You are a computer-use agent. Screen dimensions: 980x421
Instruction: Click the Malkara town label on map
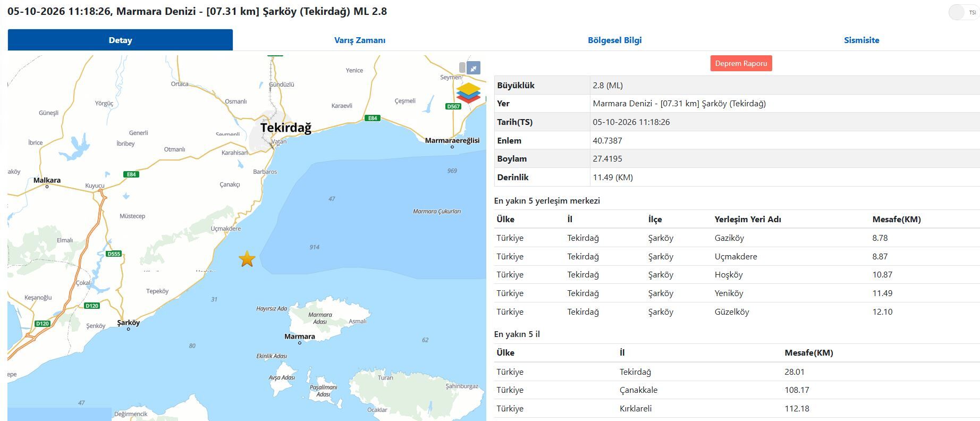(x=47, y=180)
